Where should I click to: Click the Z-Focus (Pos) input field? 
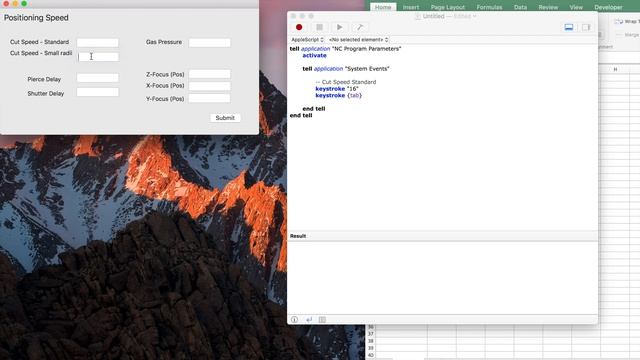[x=209, y=74]
